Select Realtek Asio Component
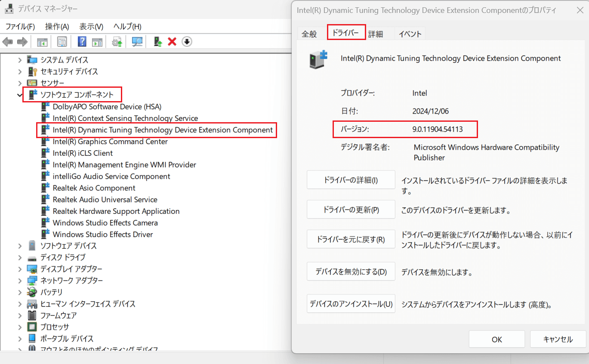The image size is (589, 364). point(94,188)
